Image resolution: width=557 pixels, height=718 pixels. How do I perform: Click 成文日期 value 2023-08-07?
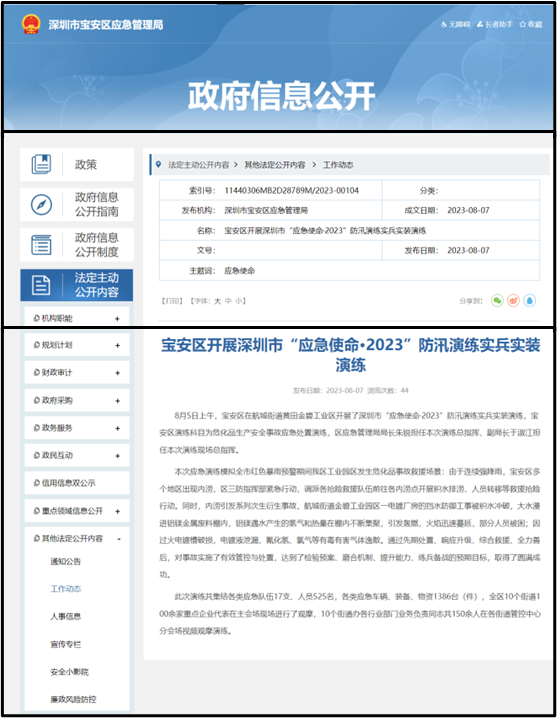[468, 210]
